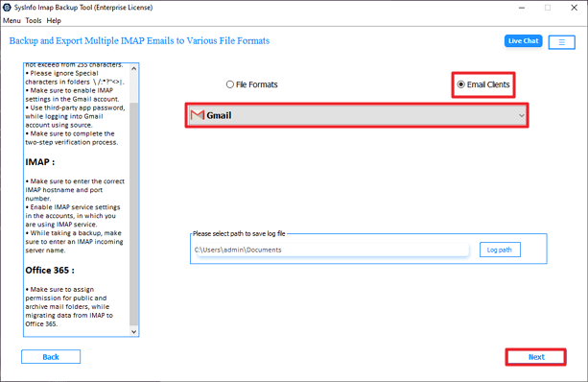Viewport: 588px width, 382px height.
Task: Click the Gmail envelope icon
Action: [x=198, y=115]
